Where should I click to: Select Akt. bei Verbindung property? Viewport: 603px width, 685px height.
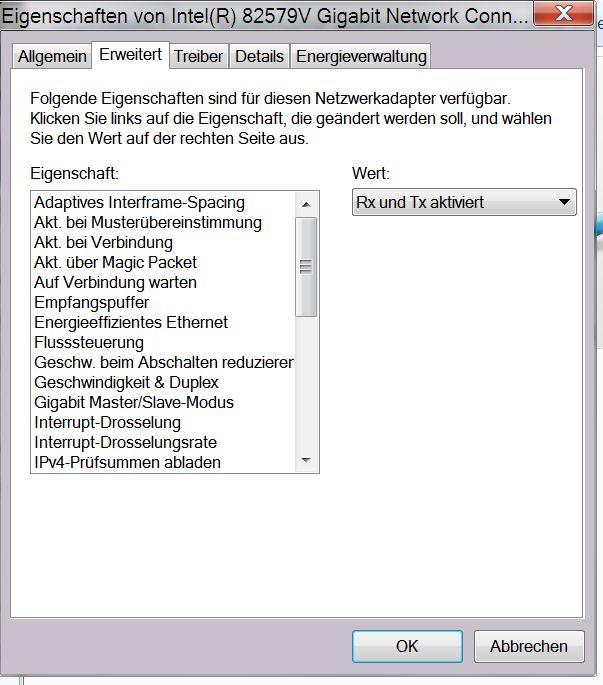click(x=163, y=242)
